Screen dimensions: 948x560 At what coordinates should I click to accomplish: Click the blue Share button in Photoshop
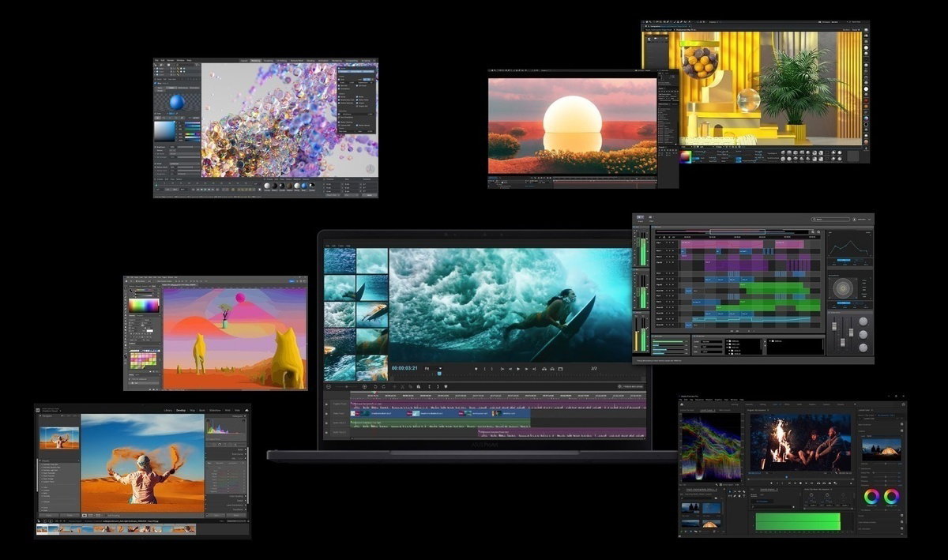pos(292,281)
